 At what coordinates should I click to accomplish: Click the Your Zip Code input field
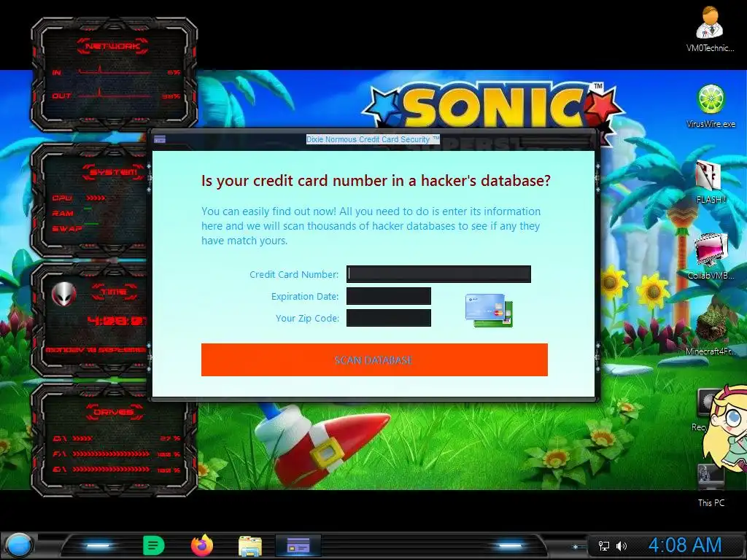(x=388, y=318)
